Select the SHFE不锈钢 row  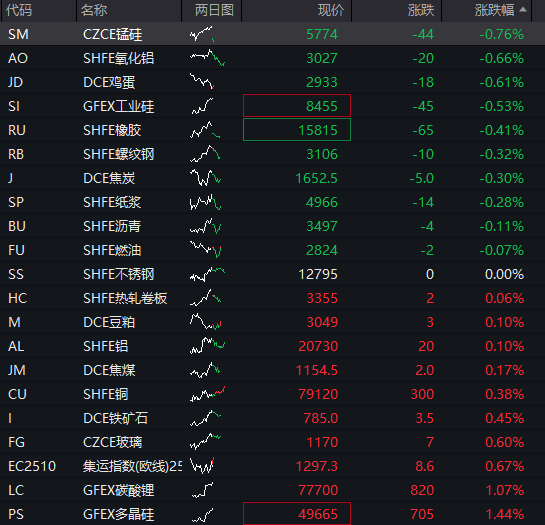coord(272,274)
